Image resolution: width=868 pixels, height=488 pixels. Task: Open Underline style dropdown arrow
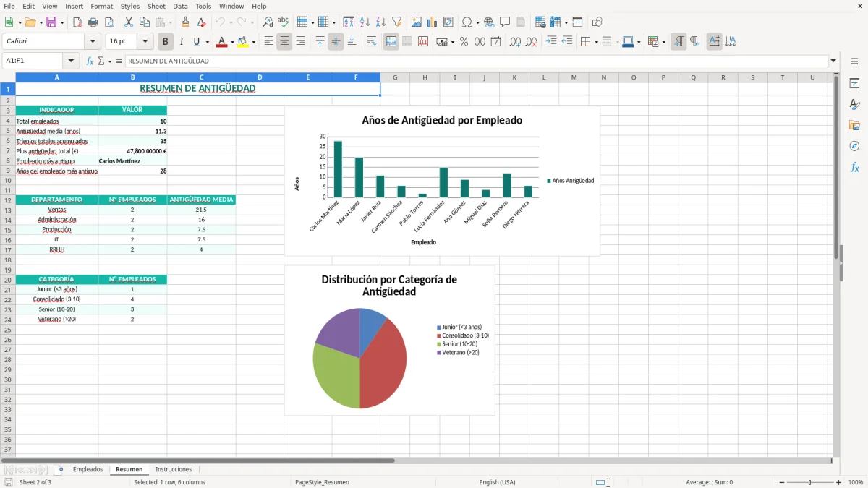coord(207,42)
